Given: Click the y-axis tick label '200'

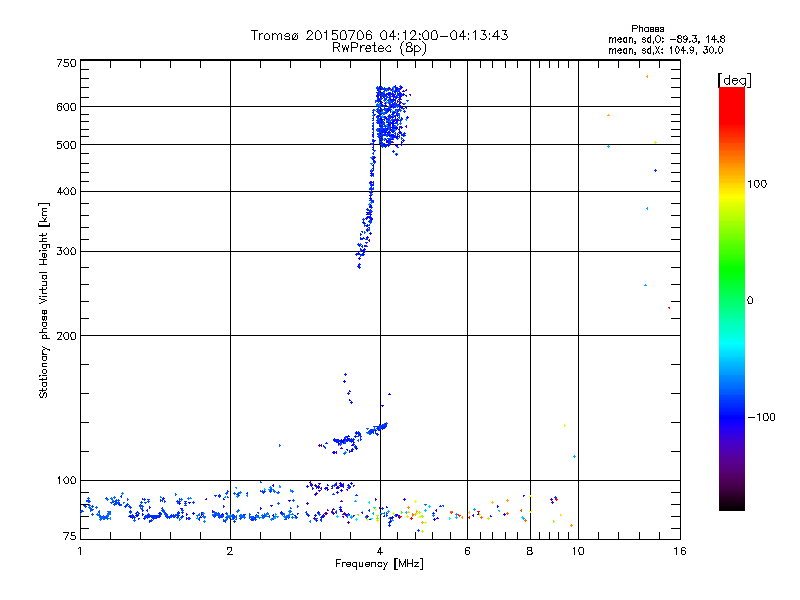Looking at the screenshot, I should point(66,336).
